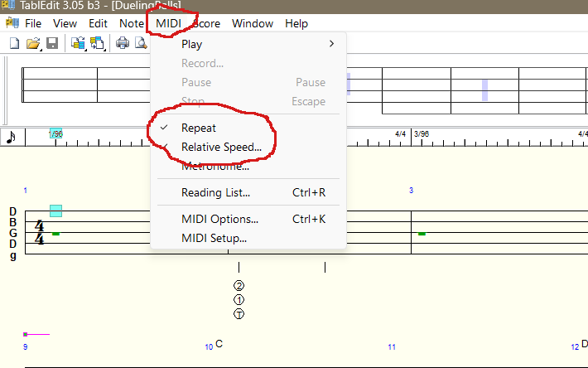This screenshot has height=368, width=588.
Task: Click the Export file toolbar icon
Action: [x=96, y=44]
